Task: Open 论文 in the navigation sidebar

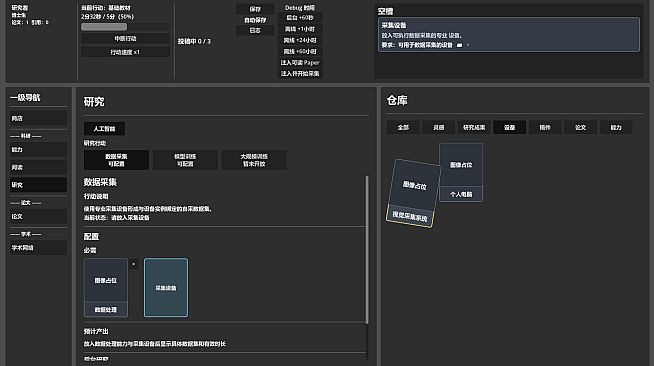Action: (x=38, y=216)
